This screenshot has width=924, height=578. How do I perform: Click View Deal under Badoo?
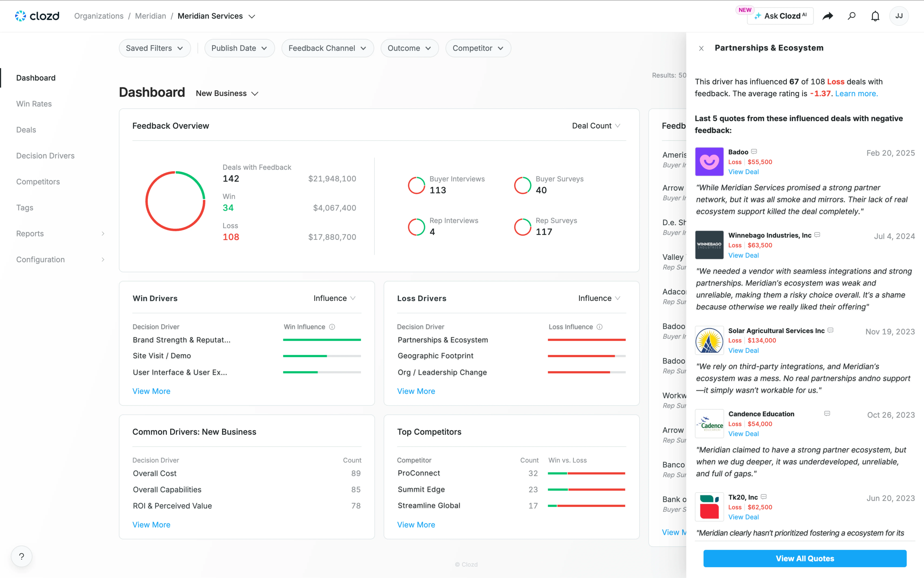(743, 172)
